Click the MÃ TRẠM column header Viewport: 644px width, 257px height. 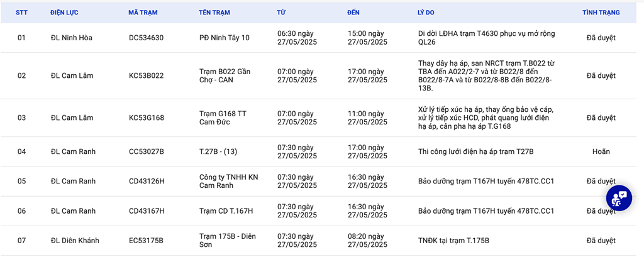tap(143, 13)
